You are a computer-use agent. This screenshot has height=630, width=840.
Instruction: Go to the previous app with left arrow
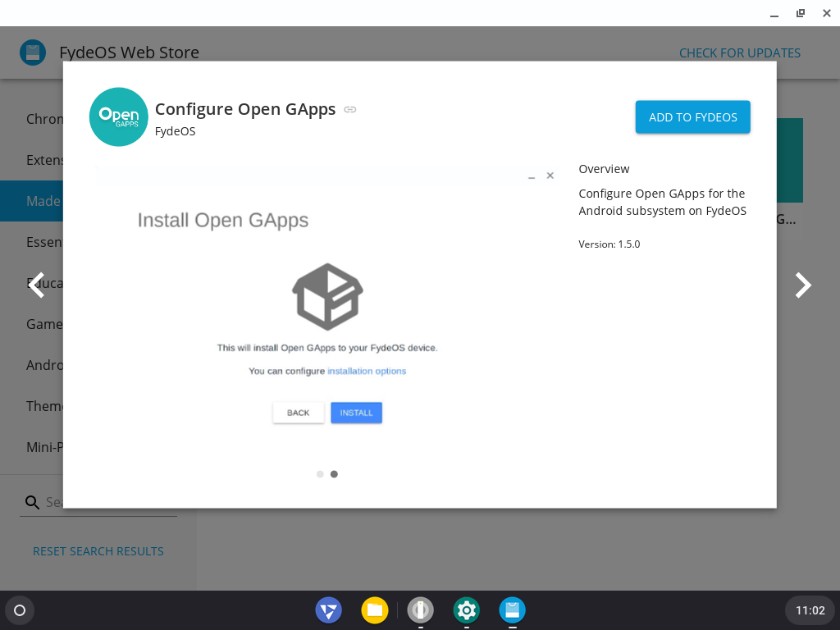37,285
